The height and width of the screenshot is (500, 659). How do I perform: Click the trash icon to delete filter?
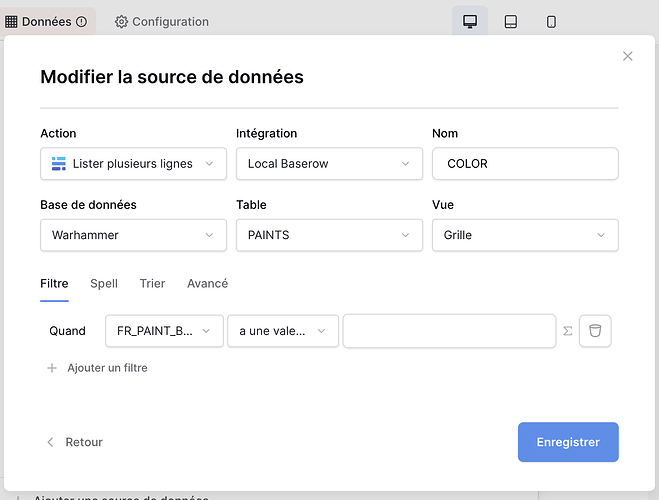click(x=595, y=331)
